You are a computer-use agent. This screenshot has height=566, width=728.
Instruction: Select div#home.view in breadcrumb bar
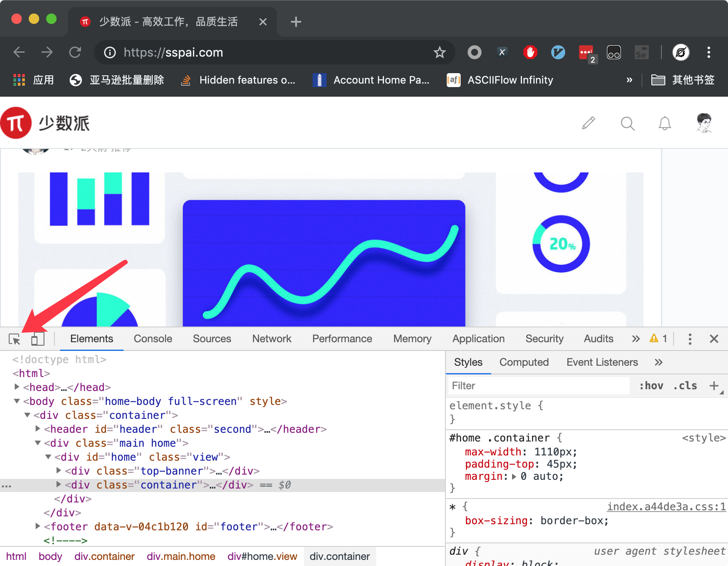click(262, 556)
